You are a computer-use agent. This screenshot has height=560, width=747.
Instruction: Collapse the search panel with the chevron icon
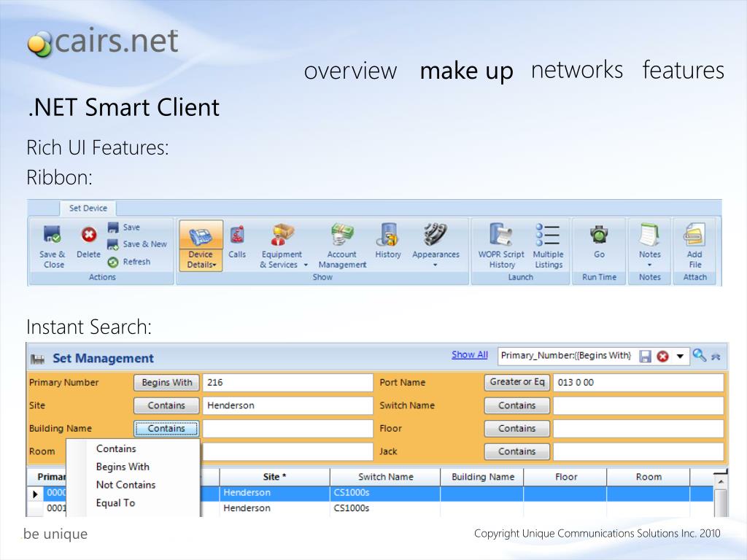tap(716, 357)
